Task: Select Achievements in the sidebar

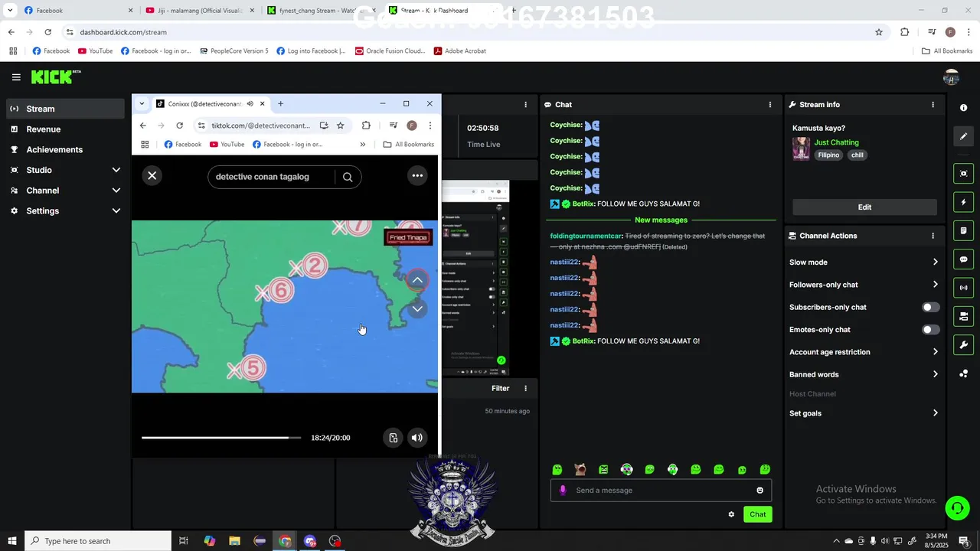Action: [65, 150]
